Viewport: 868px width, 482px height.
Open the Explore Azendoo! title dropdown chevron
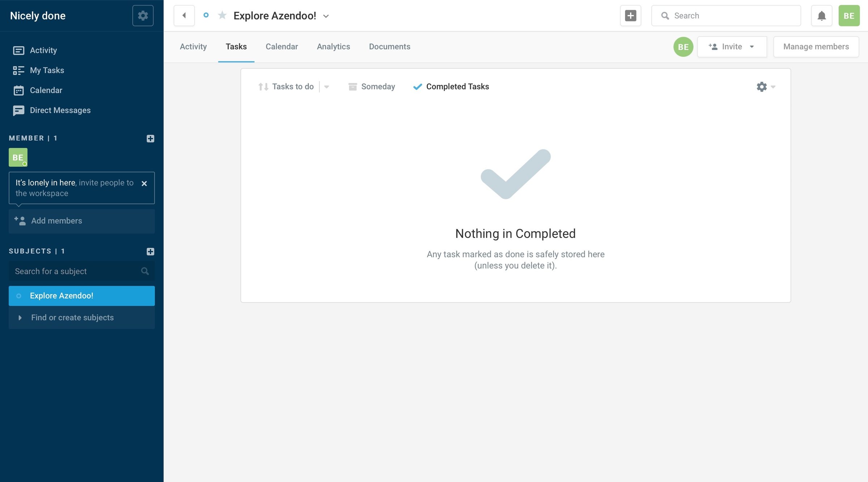pyautogui.click(x=326, y=16)
